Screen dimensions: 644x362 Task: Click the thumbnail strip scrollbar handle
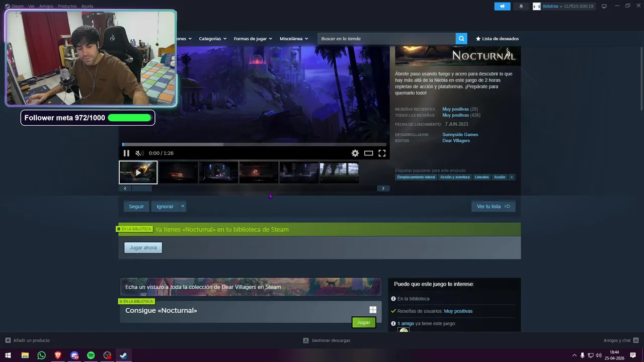[x=142, y=189]
